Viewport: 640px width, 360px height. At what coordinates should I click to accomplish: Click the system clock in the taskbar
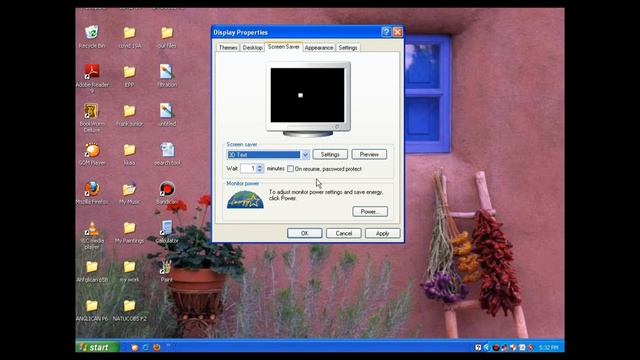pos(548,348)
